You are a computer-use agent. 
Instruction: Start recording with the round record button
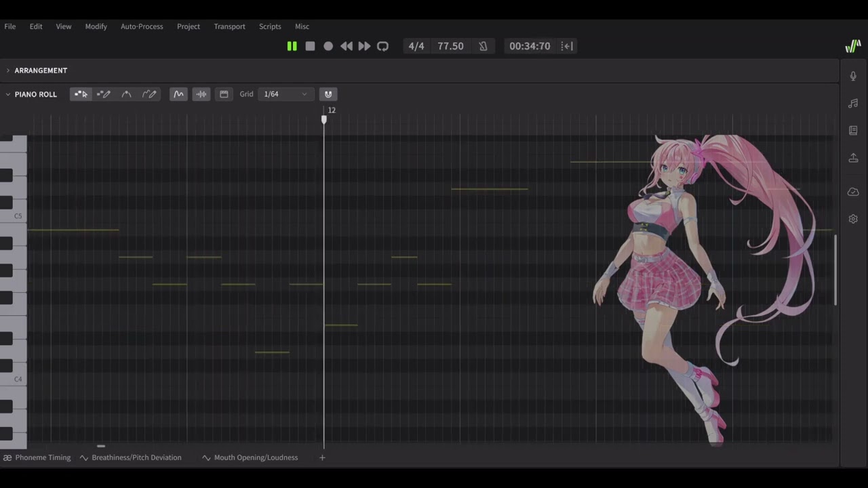[328, 46]
